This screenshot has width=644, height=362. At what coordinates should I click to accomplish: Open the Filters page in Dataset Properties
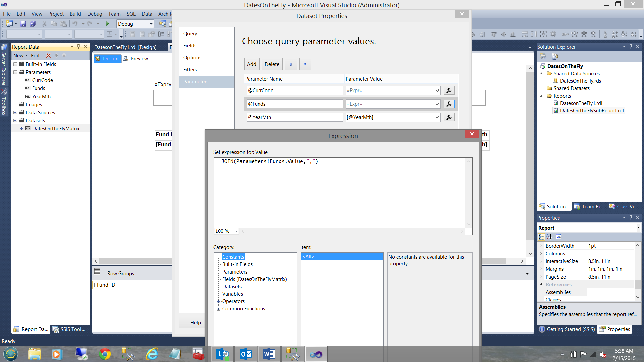click(x=190, y=70)
